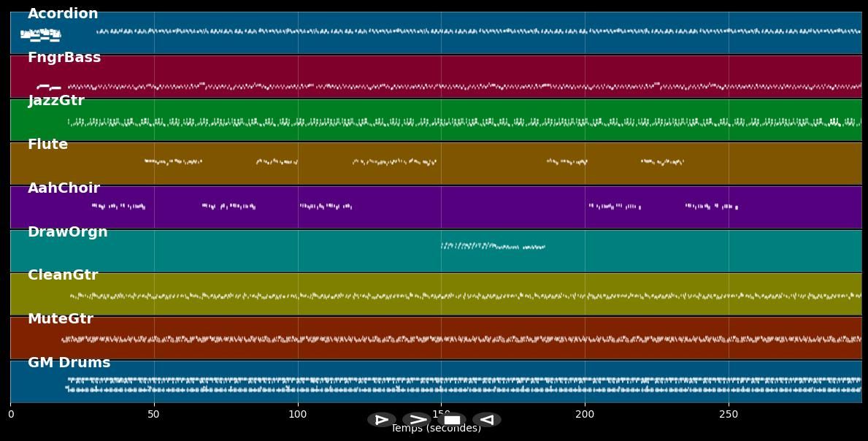Select the Flute track label
The height and width of the screenshot is (441, 868).
pyautogui.click(x=48, y=145)
